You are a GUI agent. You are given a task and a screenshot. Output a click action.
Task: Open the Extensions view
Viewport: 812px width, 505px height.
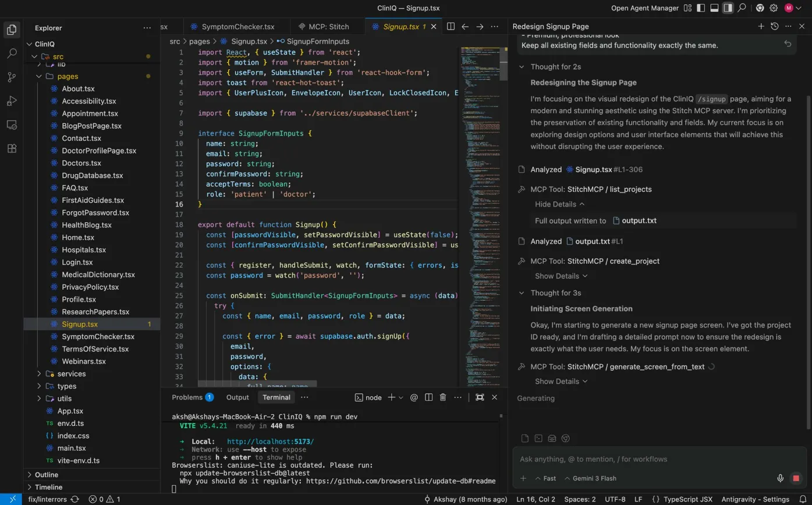[12, 148]
